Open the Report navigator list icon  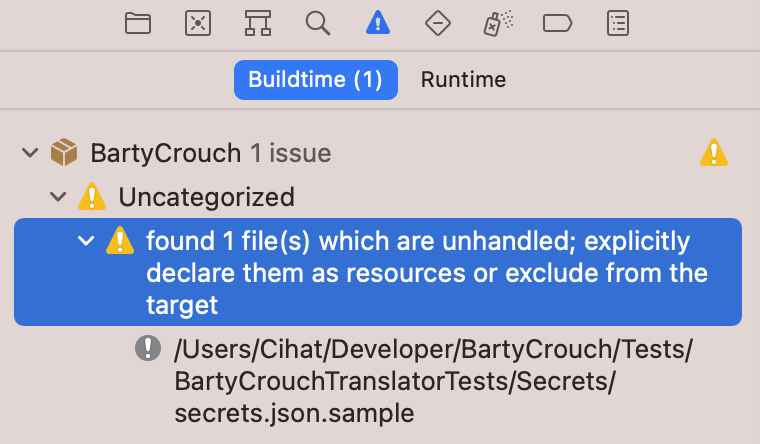[x=618, y=23]
